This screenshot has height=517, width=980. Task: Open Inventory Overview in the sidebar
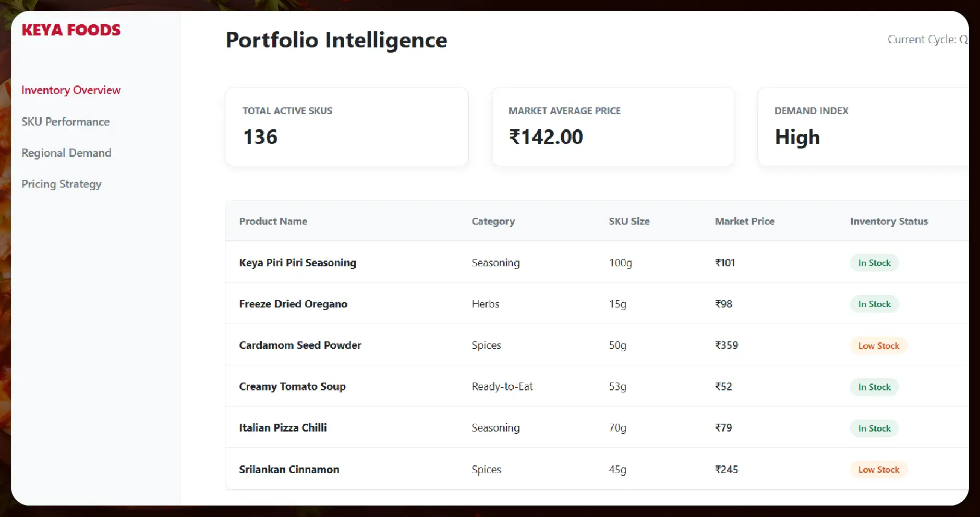[x=71, y=90]
